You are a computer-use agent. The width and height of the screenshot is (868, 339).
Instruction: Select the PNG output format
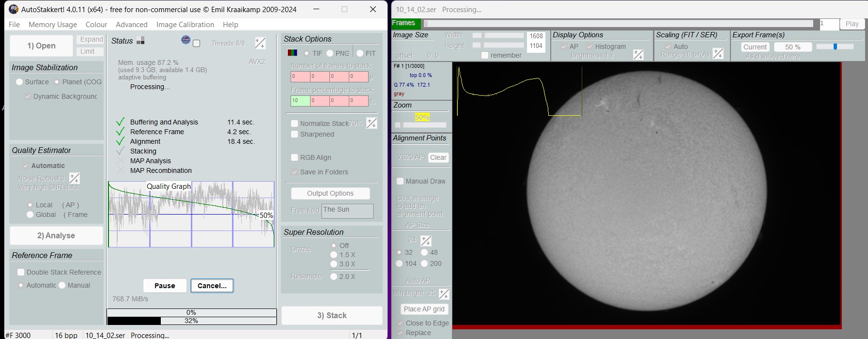(330, 53)
